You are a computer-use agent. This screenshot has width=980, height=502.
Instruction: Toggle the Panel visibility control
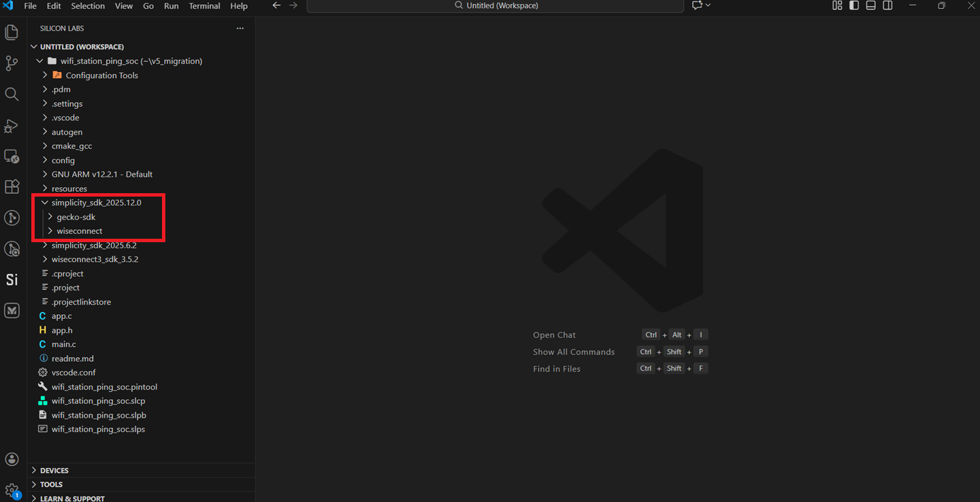(x=871, y=5)
